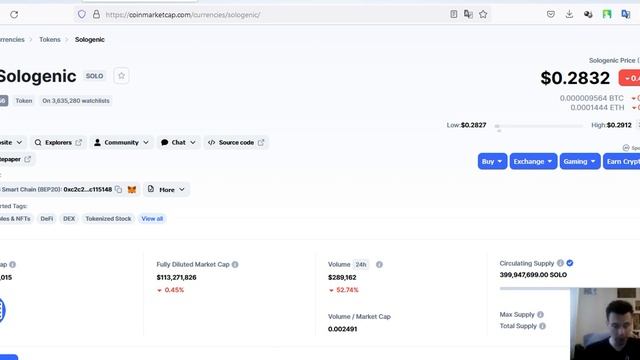Viewport: 640px width, 360px height.
Task: Open info icon next to Fully Diluted Market Cap
Action: 235,264
